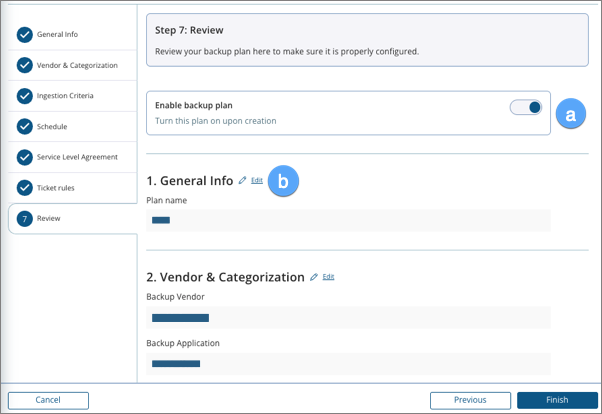Click the Vendor & Categorization checkmark icon
This screenshot has width=602, height=414.
pos(24,66)
